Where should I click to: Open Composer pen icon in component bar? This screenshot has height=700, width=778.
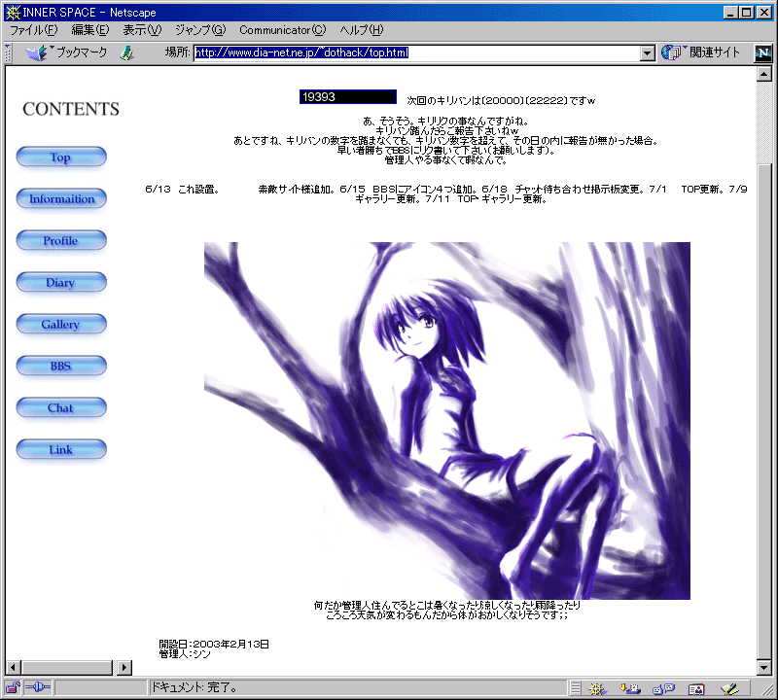[730, 688]
